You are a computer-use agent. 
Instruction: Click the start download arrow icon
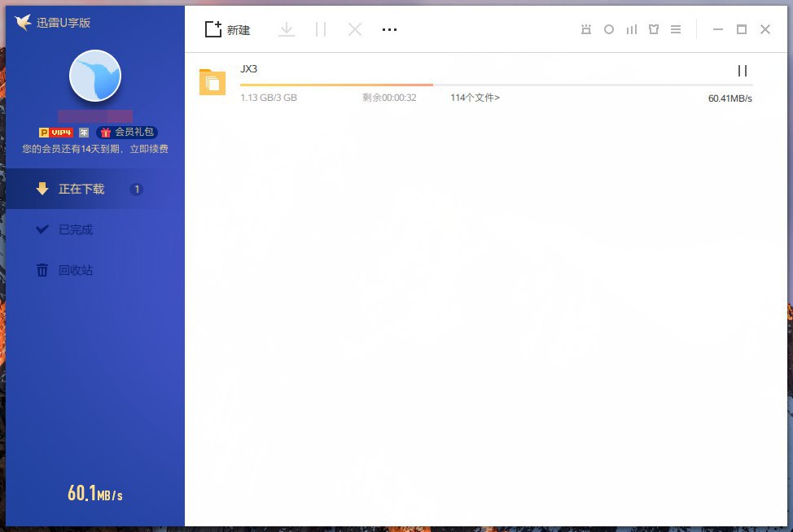[286, 29]
